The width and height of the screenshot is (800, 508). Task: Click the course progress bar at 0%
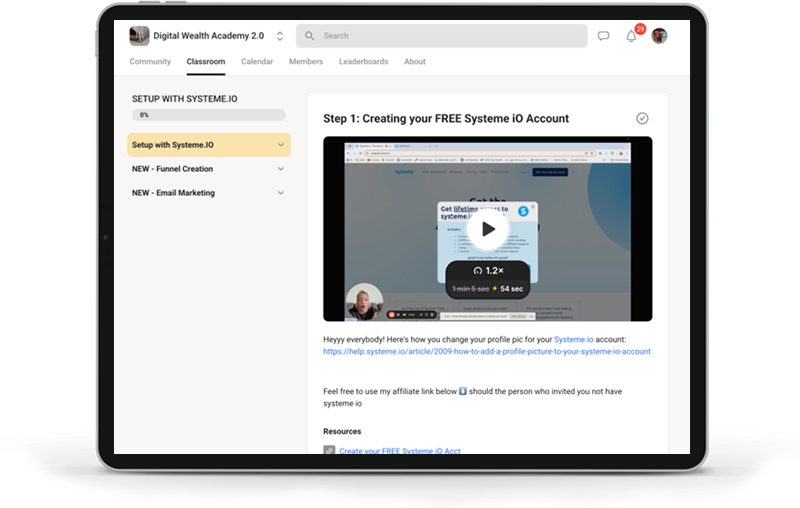208,115
